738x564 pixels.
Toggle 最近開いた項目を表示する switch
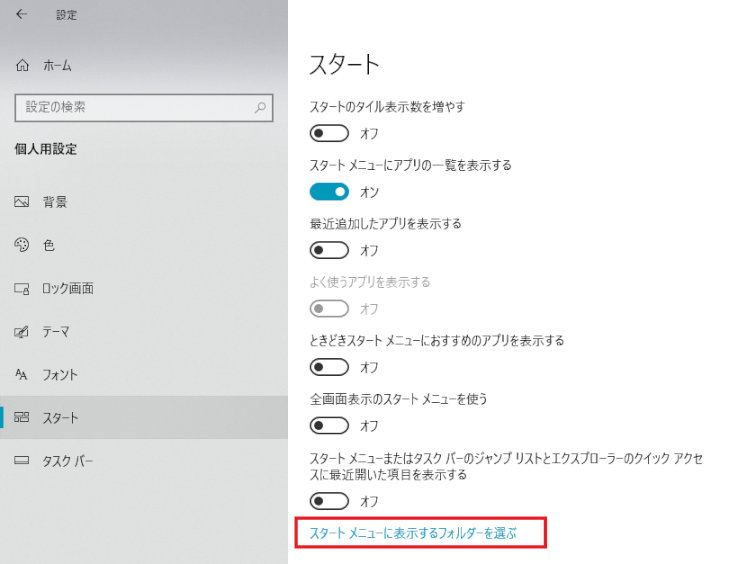(x=329, y=501)
